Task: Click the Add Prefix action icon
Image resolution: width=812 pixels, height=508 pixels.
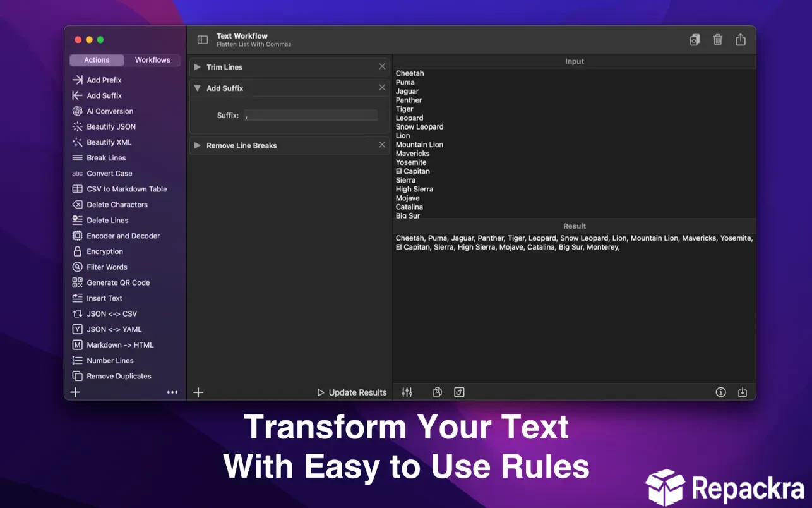Action: tap(77, 80)
